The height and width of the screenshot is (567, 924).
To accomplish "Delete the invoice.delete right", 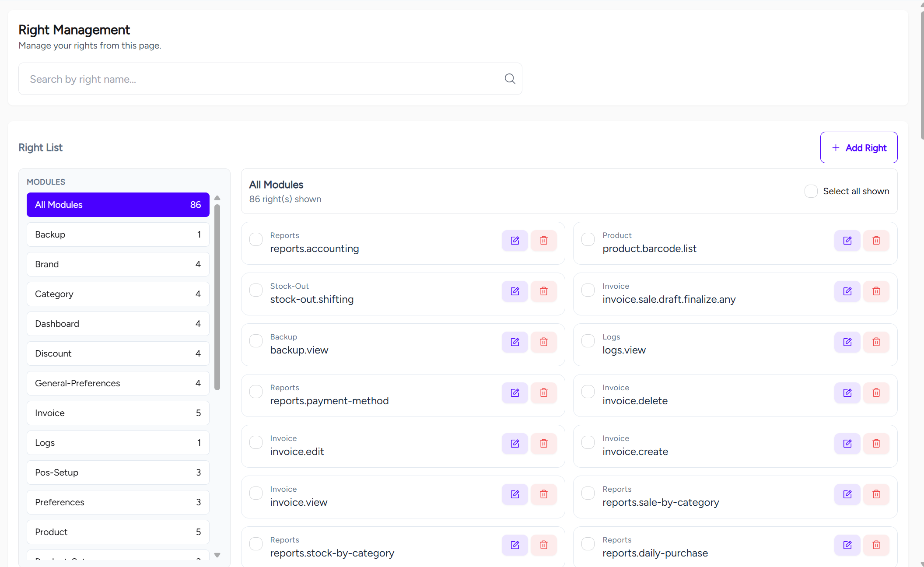I will [x=876, y=393].
